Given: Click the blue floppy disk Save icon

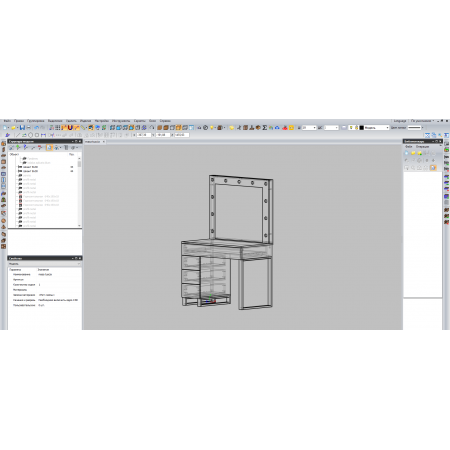Looking at the screenshot, I should (x=22, y=128).
